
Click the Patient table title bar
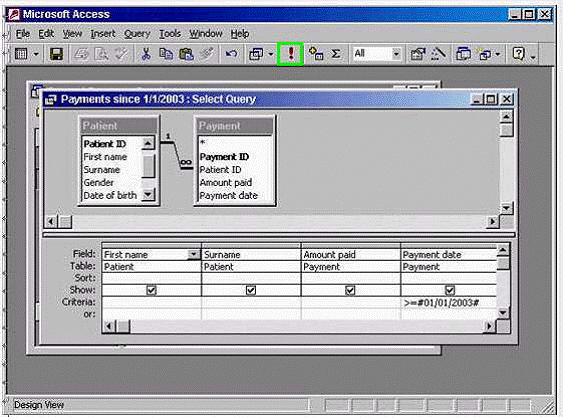[x=118, y=126]
